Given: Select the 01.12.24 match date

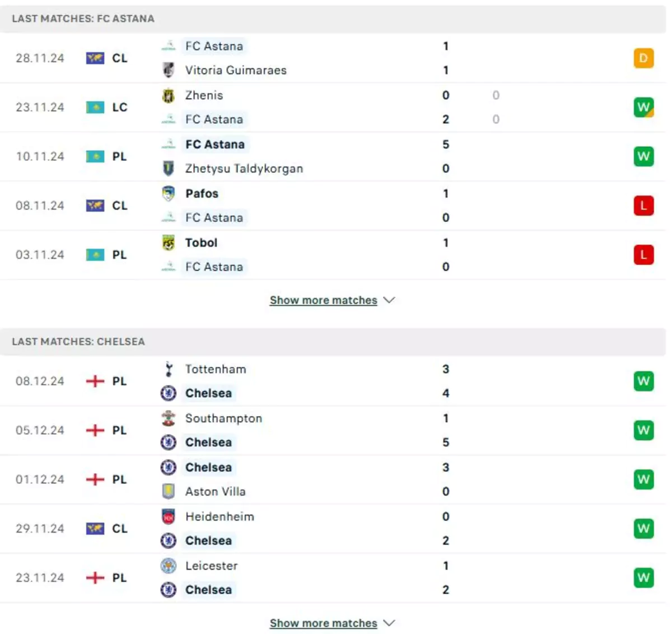Looking at the screenshot, I should 40,479.
